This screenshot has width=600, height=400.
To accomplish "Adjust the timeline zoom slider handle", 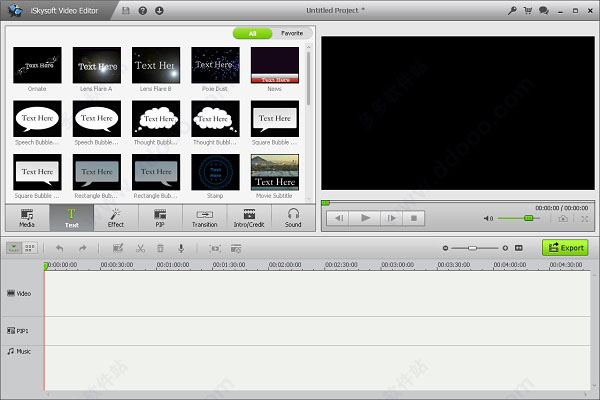I will (x=473, y=248).
